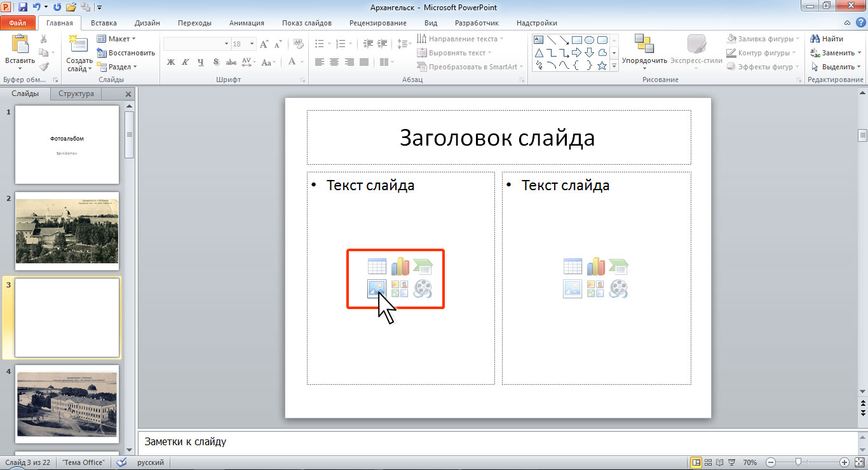Screen dimensions: 868x470
Task: Toggle strikethrough abc
Action: pyautogui.click(x=231, y=62)
